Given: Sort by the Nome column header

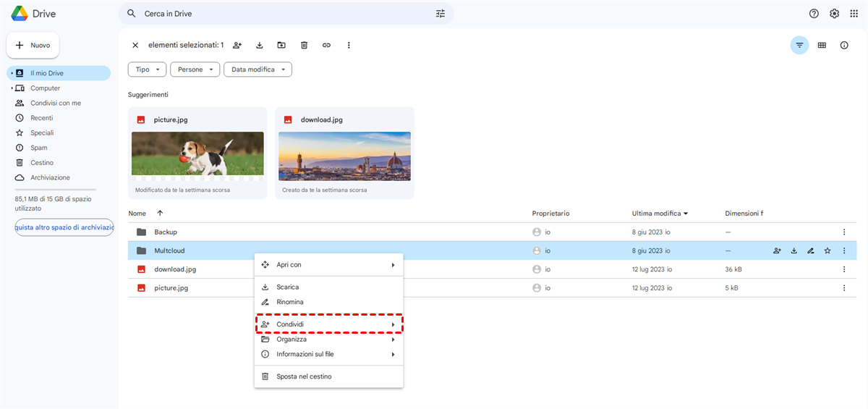Looking at the screenshot, I should pyautogui.click(x=137, y=214).
